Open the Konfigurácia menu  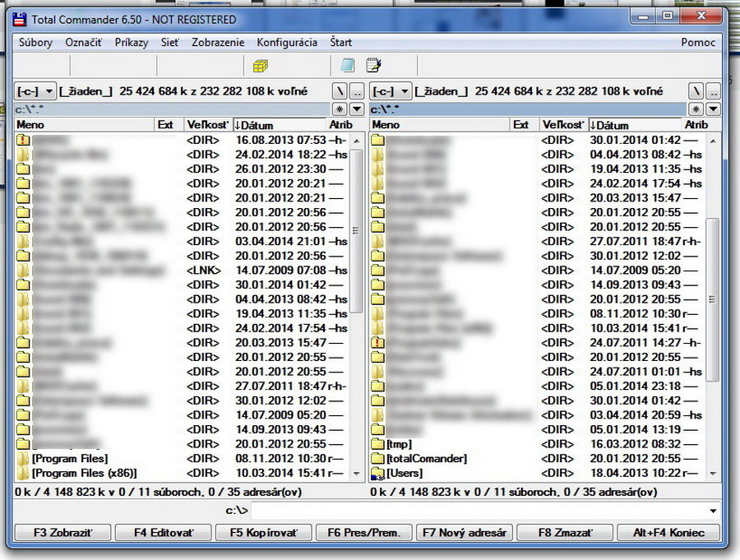[x=287, y=43]
